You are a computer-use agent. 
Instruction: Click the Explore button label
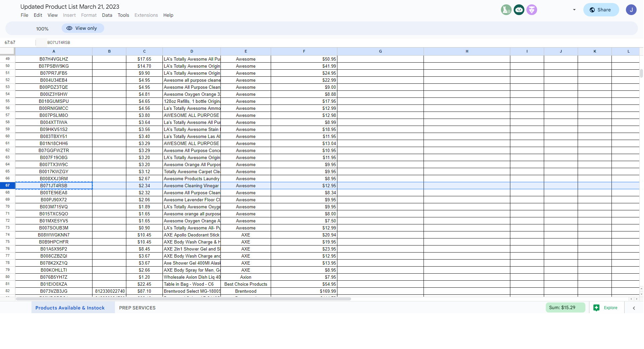pyautogui.click(x=610, y=308)
